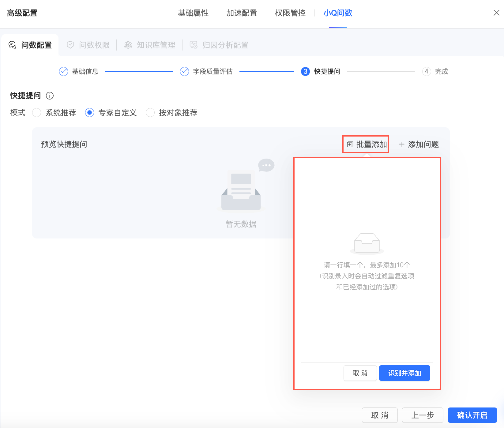Click the icon beside 归因分析配置
This screenshot has width=504, height=428.
194,45
